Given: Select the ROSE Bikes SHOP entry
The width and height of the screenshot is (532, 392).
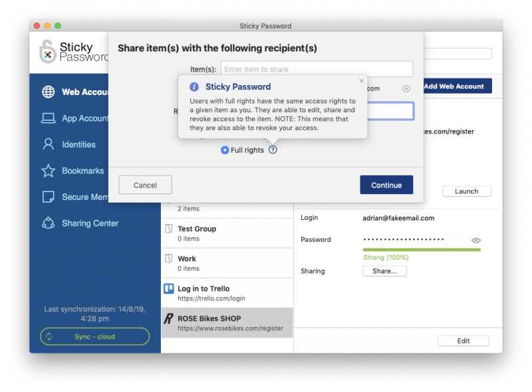Looking at the screenshot, I should (x=227, y=323).
